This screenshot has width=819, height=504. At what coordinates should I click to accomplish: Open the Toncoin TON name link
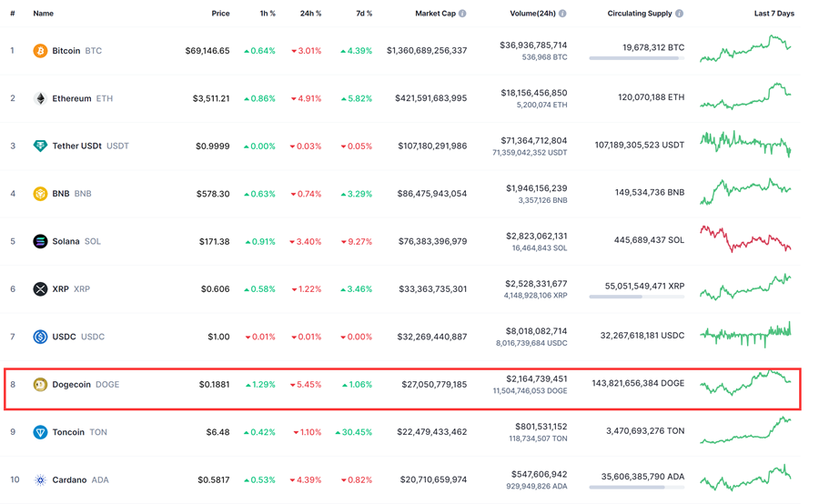pyautogui.click(x=79, y=432)
